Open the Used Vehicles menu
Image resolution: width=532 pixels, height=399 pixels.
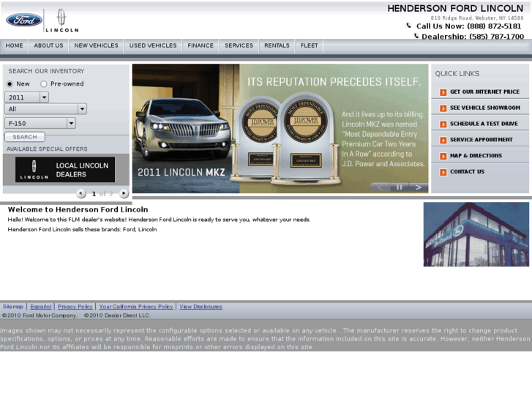[x=153, y=45]
